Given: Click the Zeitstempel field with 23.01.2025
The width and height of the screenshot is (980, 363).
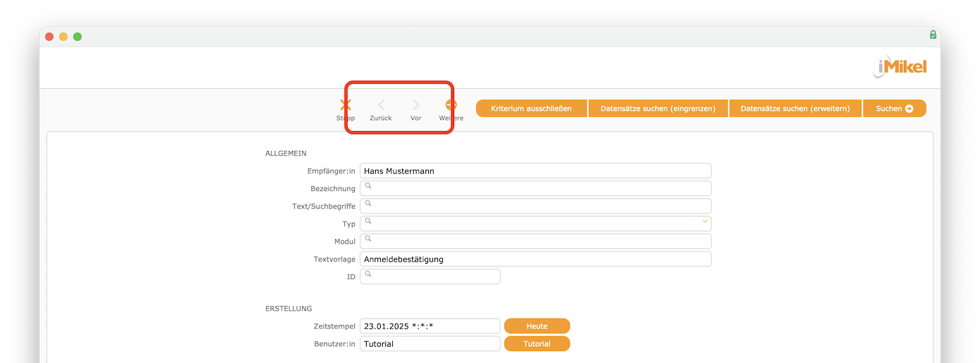Looking at the screenshot, I should (430, 326).
